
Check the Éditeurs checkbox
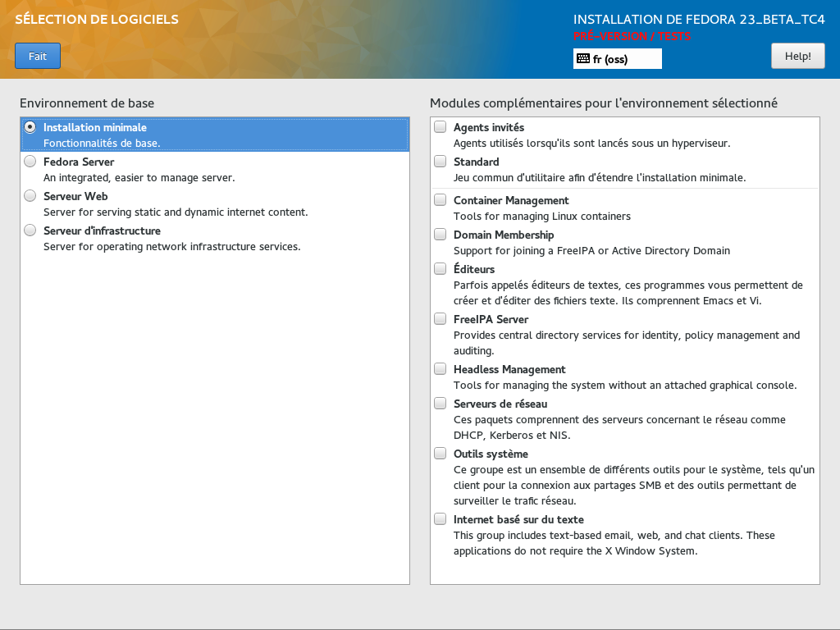click(440, 268)
